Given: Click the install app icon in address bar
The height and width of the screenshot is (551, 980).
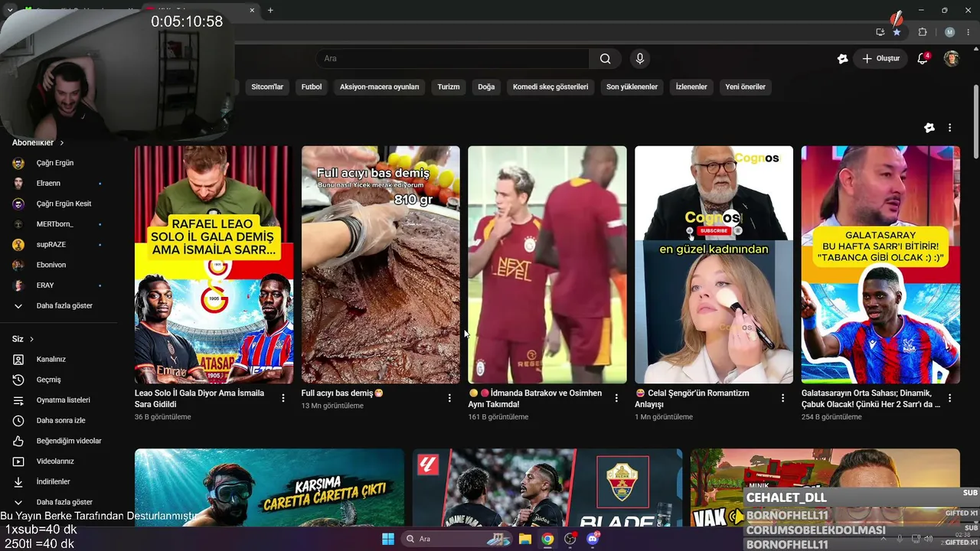Looking at the screenshot, I should (x=880, y=32).
